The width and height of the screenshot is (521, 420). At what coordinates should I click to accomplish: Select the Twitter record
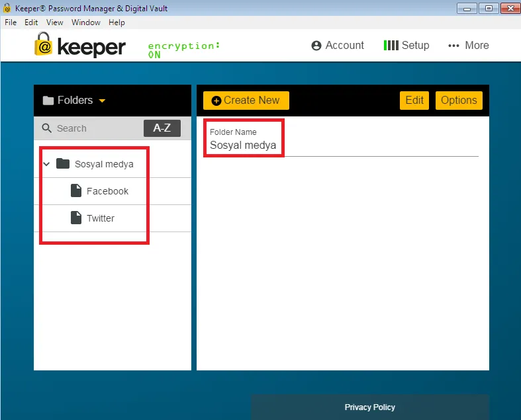tap(113, 218)
